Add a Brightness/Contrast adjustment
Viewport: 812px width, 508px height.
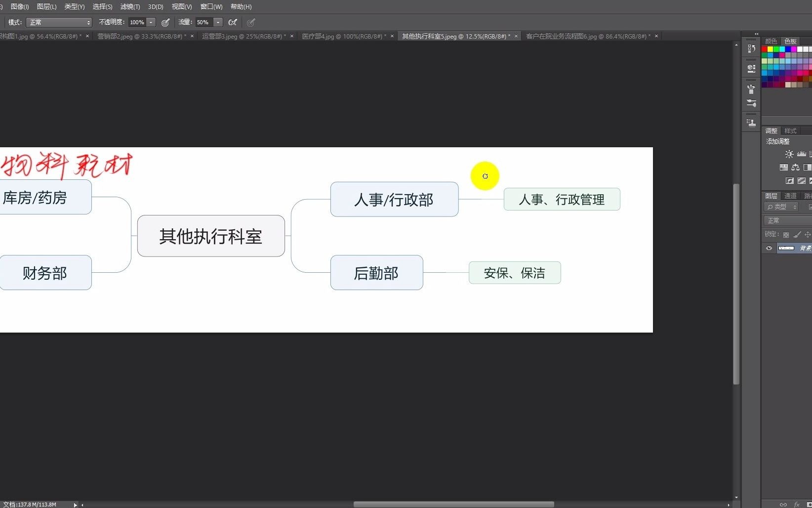[789, 154]
